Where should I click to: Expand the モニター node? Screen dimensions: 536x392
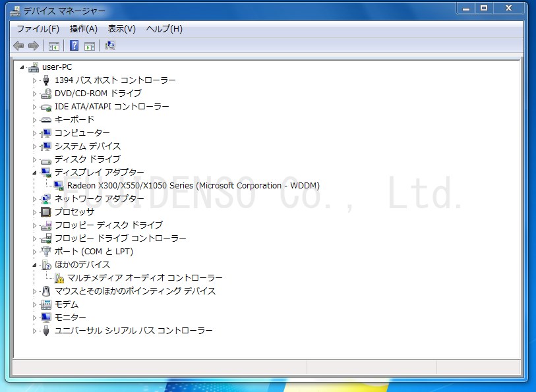[34, 318]
